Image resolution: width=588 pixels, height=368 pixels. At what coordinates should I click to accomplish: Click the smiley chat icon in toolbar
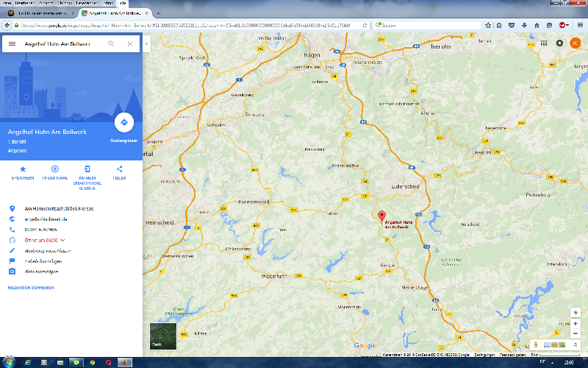(549, 25)
